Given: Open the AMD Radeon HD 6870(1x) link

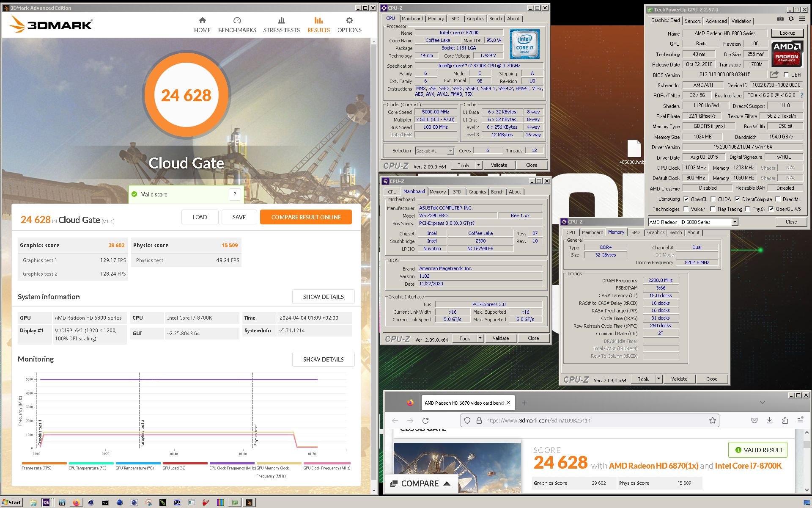Looking at the screenshot, I should point(653,466).
